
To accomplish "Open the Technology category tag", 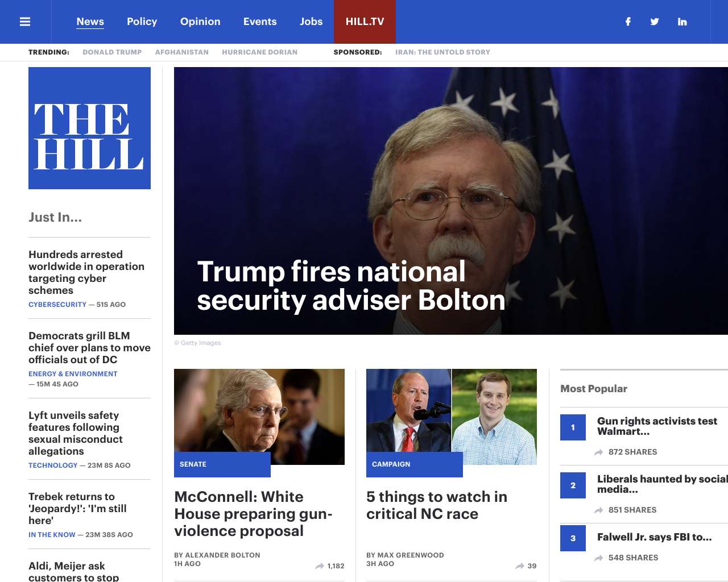I will (x=53, y=465).
